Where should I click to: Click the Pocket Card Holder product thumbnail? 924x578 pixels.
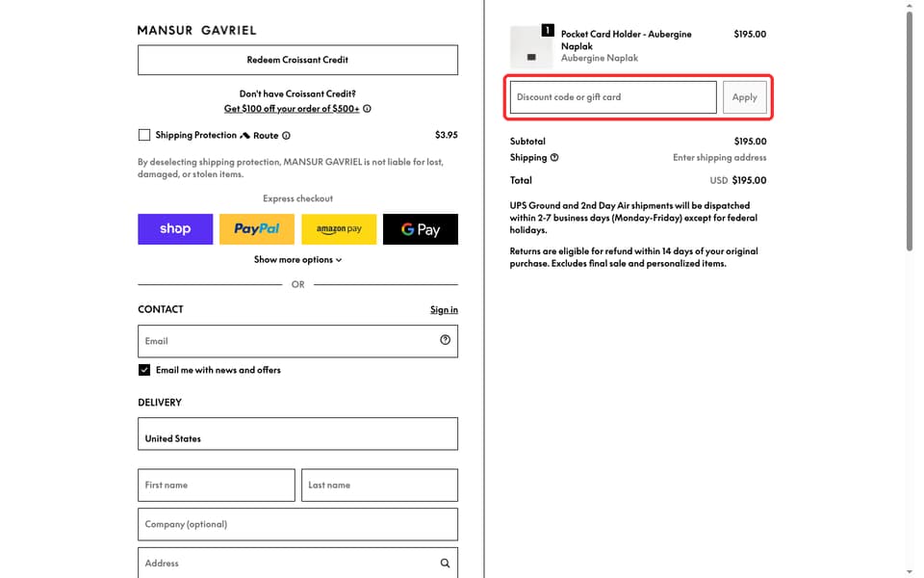click(531, 48)
